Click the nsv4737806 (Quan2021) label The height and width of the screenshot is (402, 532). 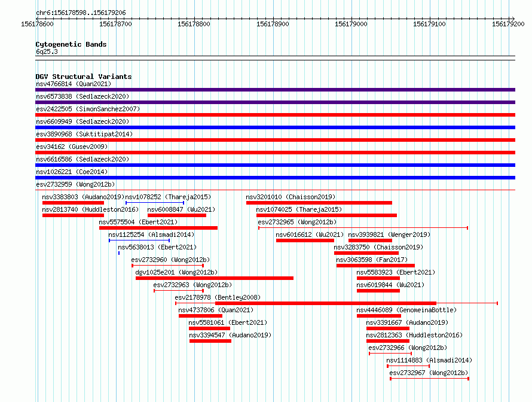click(x=216, y=310)
